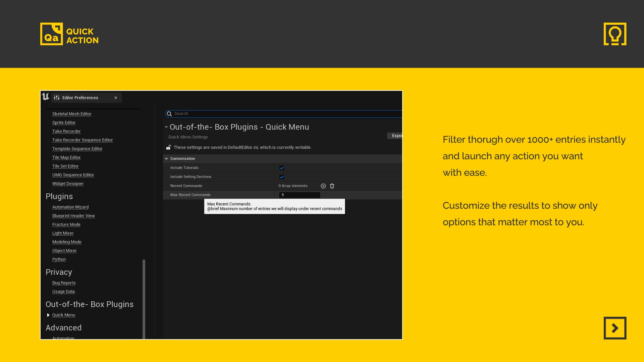Uncheck the Include Tutorials checkbox
This screenshot has height=362, width=644.
(282, 168)
